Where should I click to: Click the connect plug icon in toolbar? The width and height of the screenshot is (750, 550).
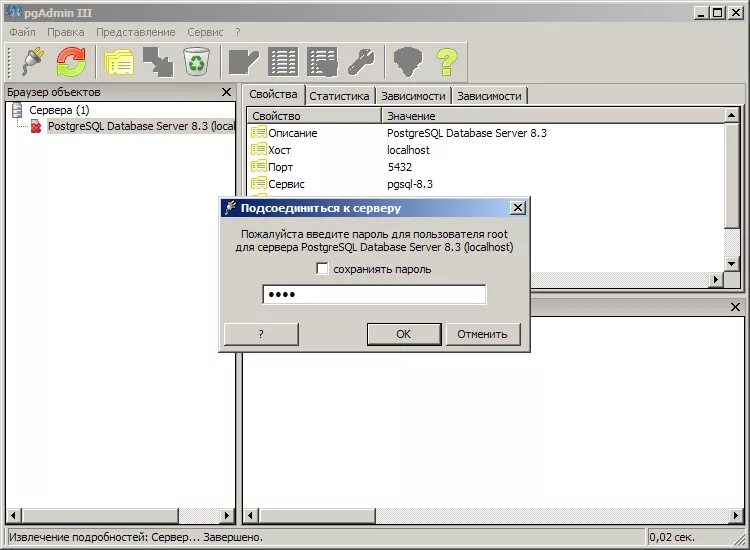pos(33,62)
